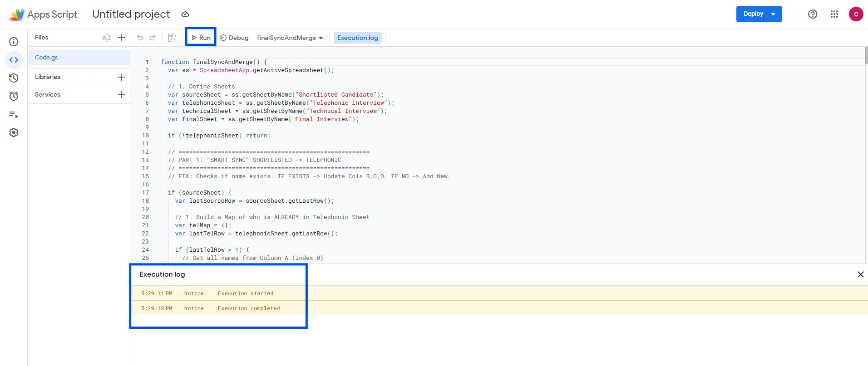Open the Help question mark icon
This screenshot has width=868, height=366.
813,14
